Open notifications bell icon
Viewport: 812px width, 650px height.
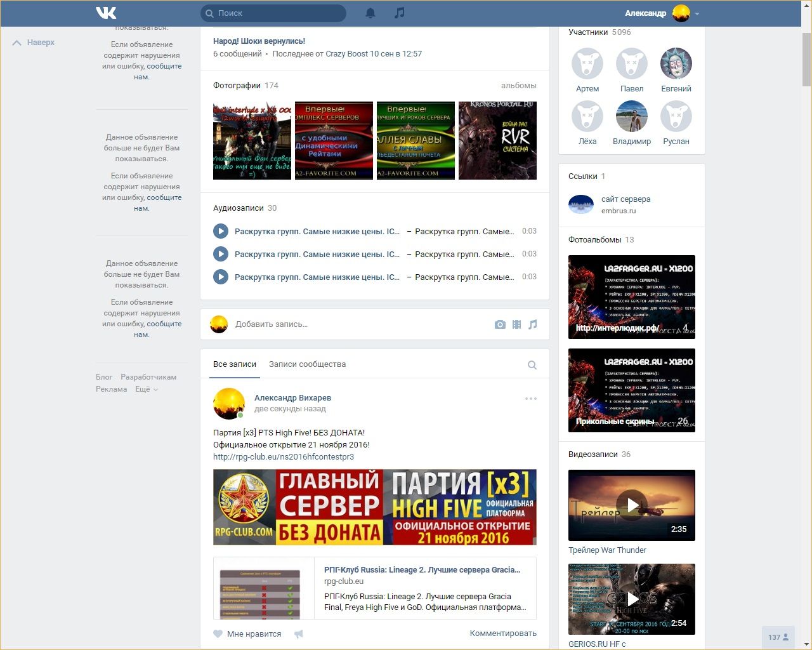370,13
